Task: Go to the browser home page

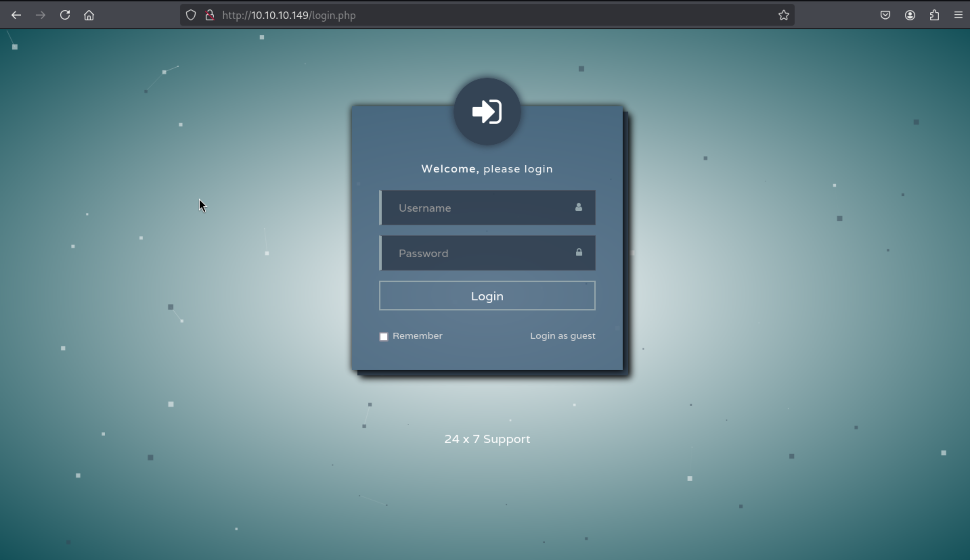Action: tap(89, 15)
